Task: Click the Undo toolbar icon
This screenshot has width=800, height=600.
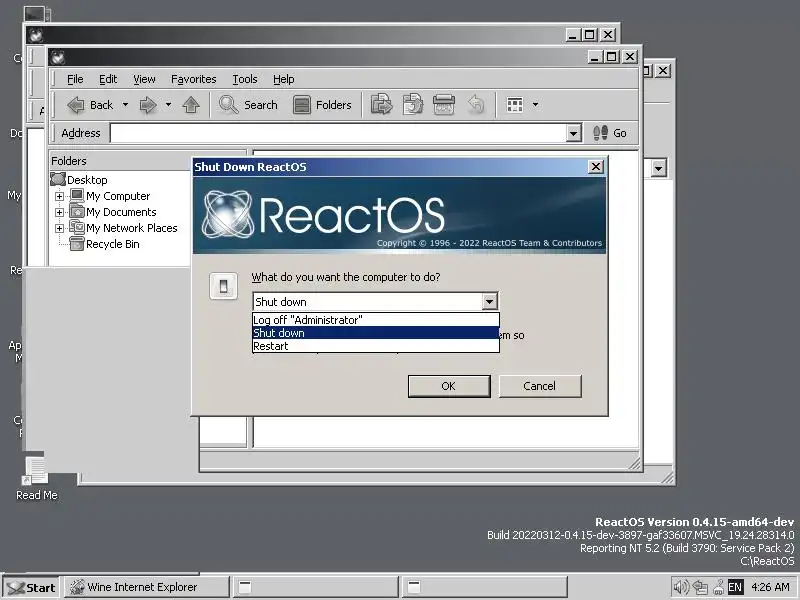Action: [476, 105]
